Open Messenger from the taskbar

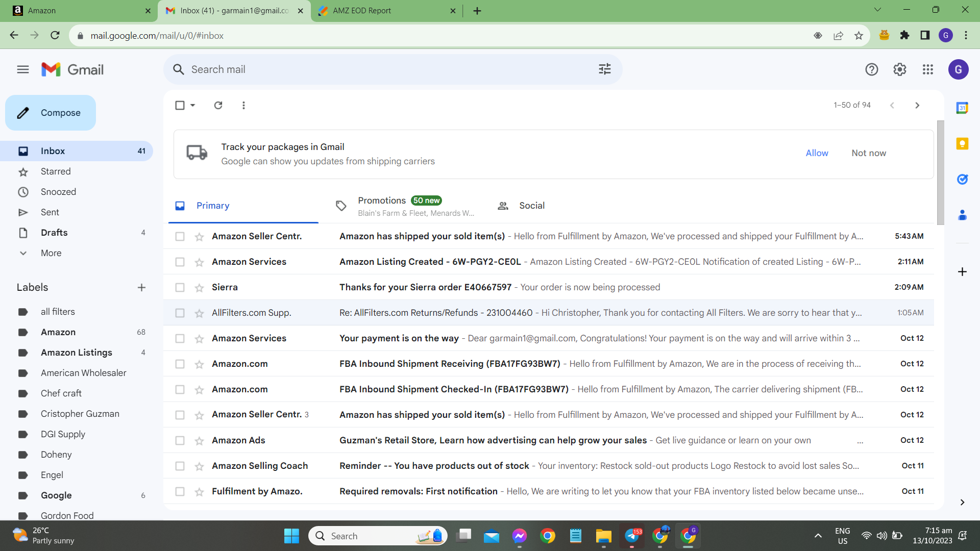(x=520, y=536)
